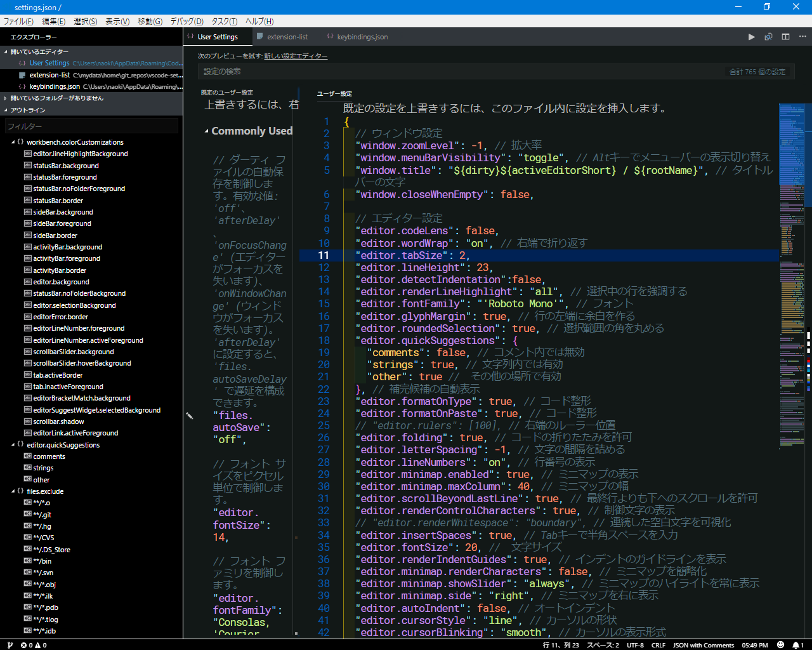Open the 編集(E) menu
Screen dimensions: 812x650
[54, 21]
